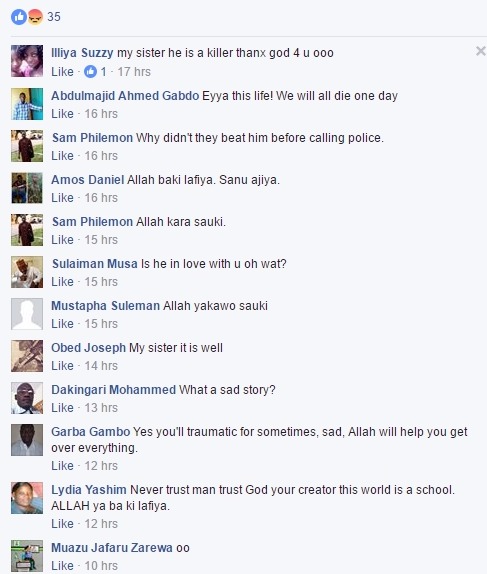Image resolution: width=487 pixels, height=574 pixels.
Task: Like Sam Philemon's 'Allah kara sauki' comment
Action: (x=62, y=240)
